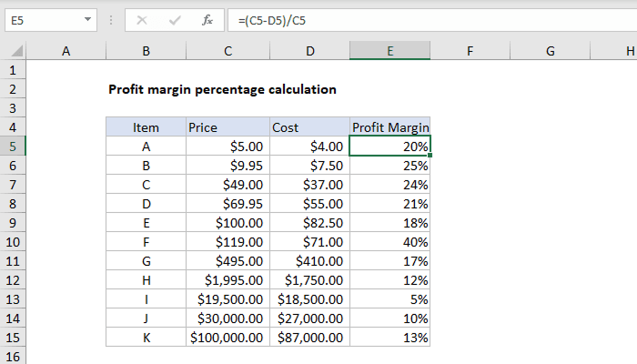Image resolution: width=637 pixels, height=364 pixels.
Task: Select the title cell 'Profit margin percentage calculation'
Action: [x=222, y=89]
